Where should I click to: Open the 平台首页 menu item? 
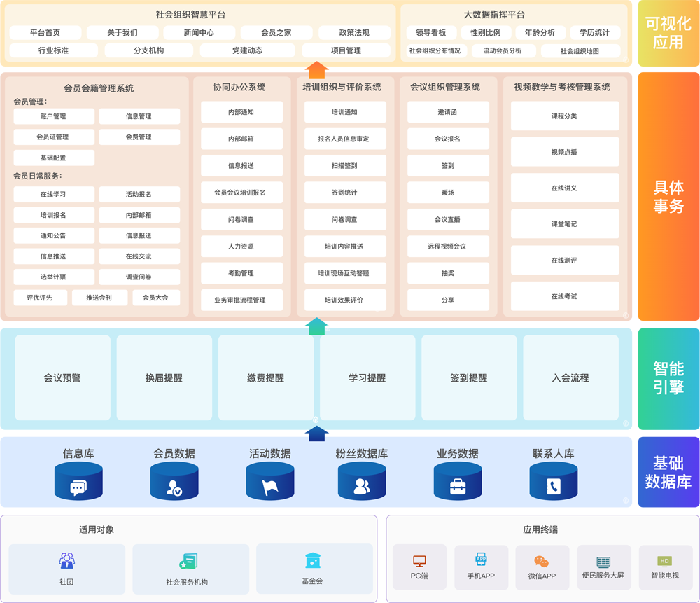tap(45, 33)
